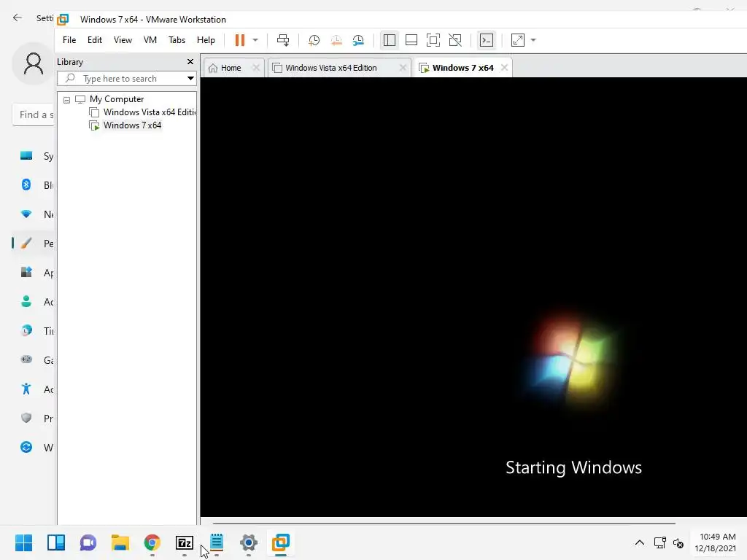747x560 pixels.
Task: Close the Windows Vista x64 Edition tab
Action: [x=403, y=68]
